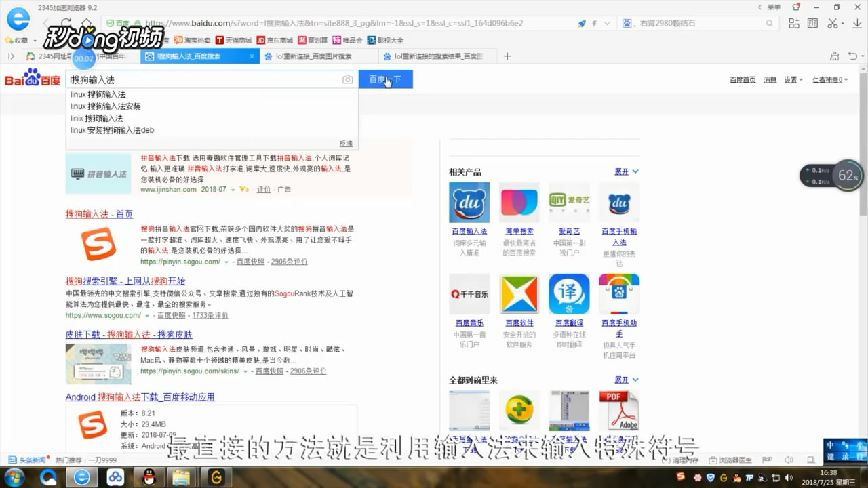This screenshot has width=868, height=488.
Task: Switch to lol重新连接_百度图片搜索 tab
Action: click(318, 56)
